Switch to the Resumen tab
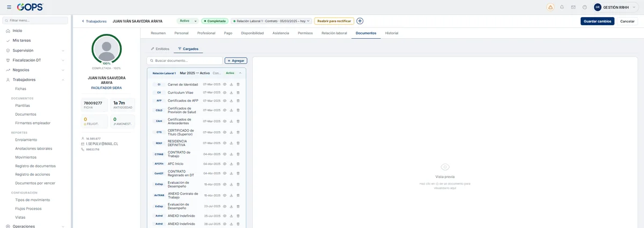This screenshot has width=644, height=228. (158, 33)
